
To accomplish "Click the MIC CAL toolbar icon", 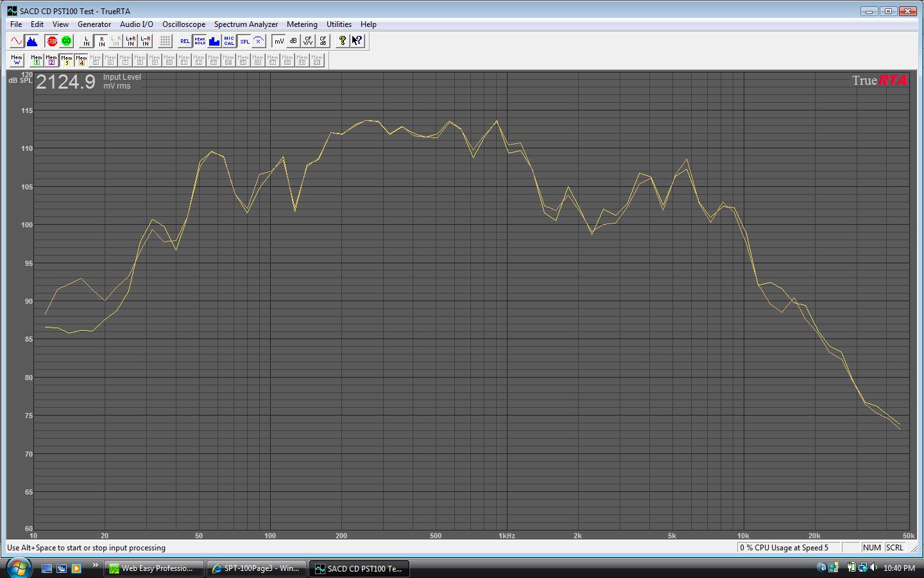I will click(x=229, y=41).
